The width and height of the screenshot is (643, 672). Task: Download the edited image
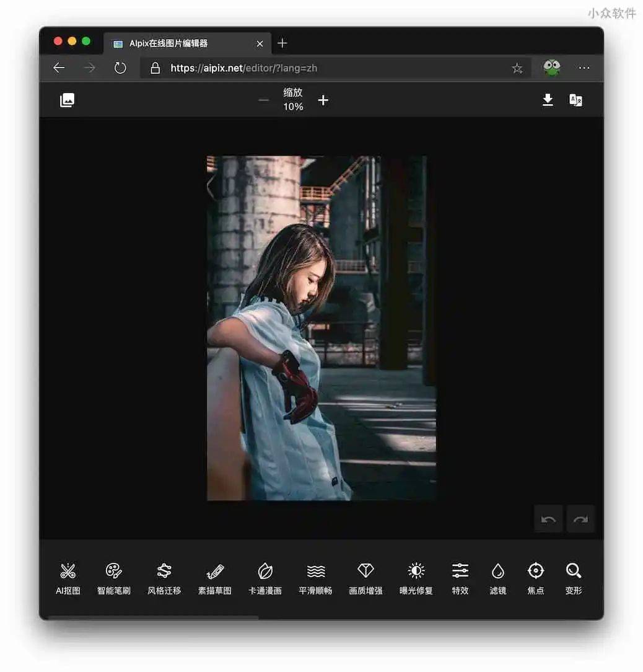click(548, 100)
